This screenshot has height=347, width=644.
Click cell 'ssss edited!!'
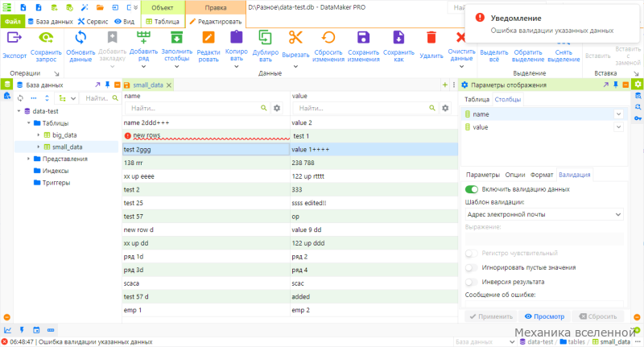[x=374, y=203]
